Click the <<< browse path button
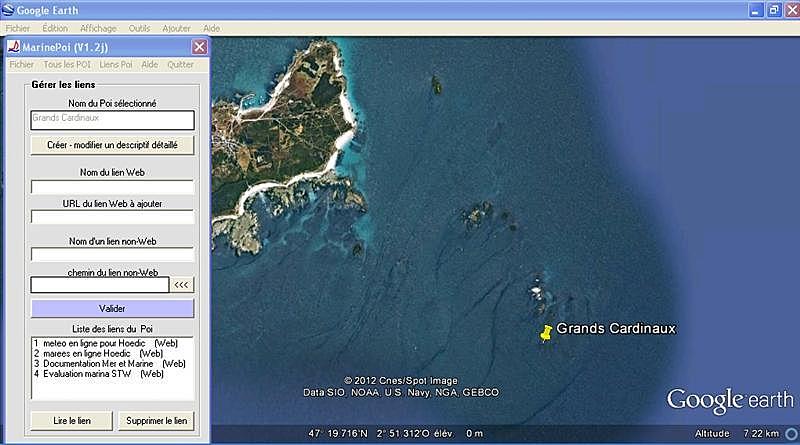This screenshot has width=800, height=445. click(182, 285)
